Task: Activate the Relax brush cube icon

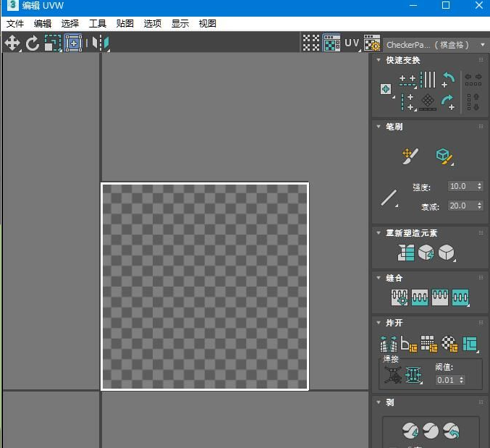Action: pyautogui.click(x=444, y=157)
